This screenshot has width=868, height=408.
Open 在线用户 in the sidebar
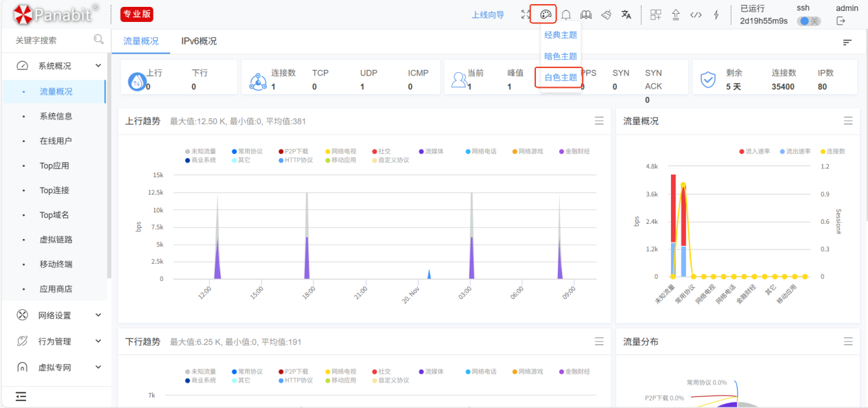[56, 141]
